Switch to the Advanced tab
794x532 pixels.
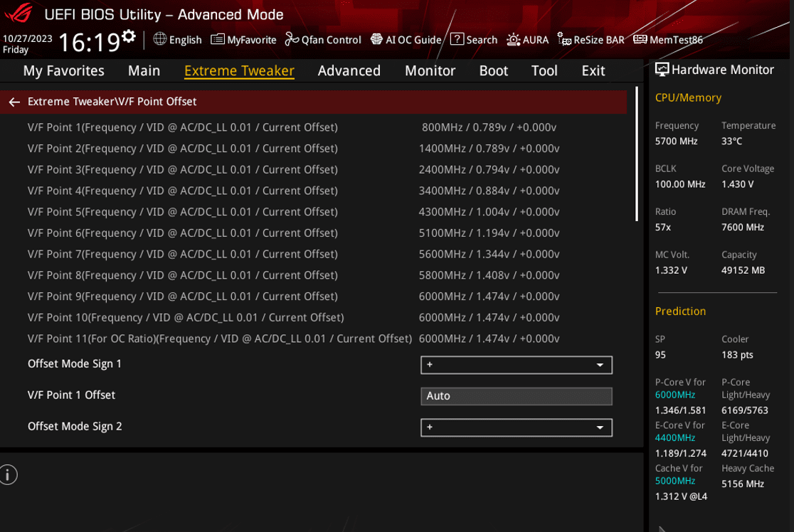(349, 70)
